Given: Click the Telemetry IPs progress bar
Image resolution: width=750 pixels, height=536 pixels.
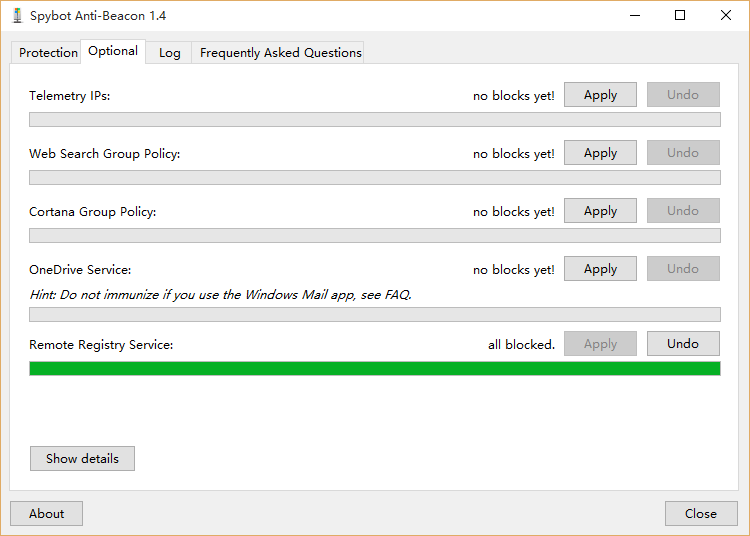Looking at the screenshot, I should point(375,120).
